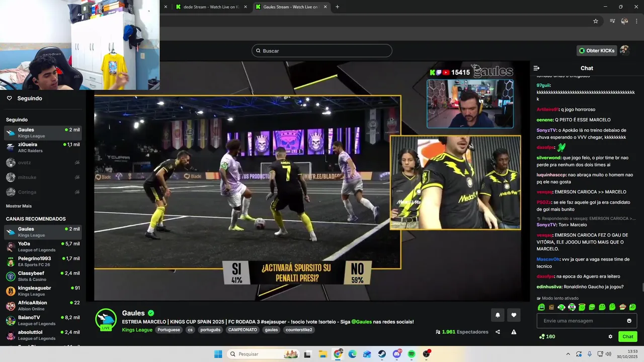Select the cs tag
Viewport: 644px width, 362px height.
click(190, 330)
